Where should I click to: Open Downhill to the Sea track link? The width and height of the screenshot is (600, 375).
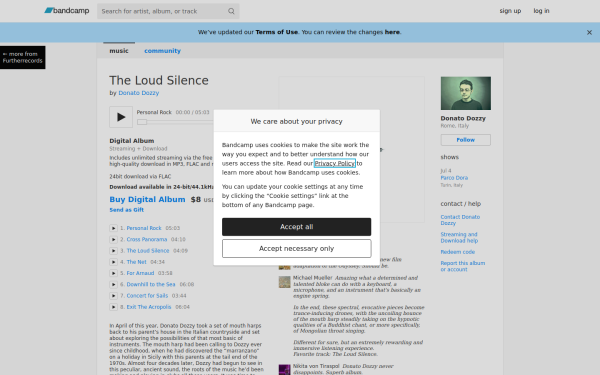point(151,284)
